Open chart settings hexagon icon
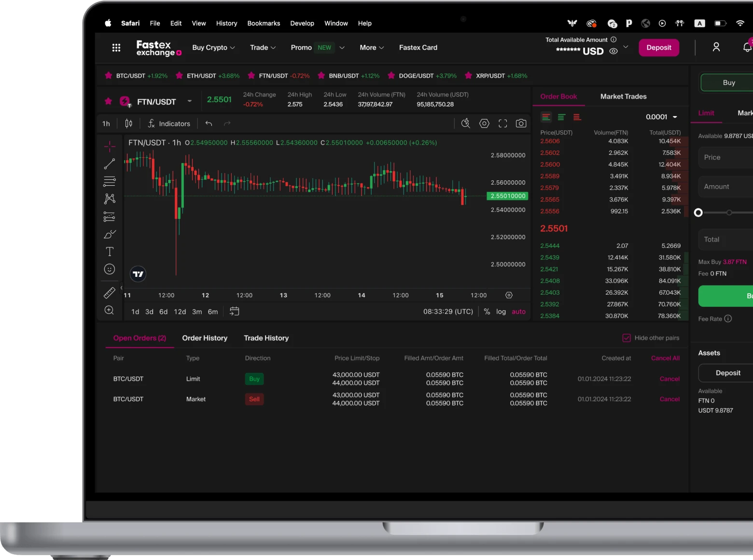Viewport: 753px width, 560px height. [484, 123]
